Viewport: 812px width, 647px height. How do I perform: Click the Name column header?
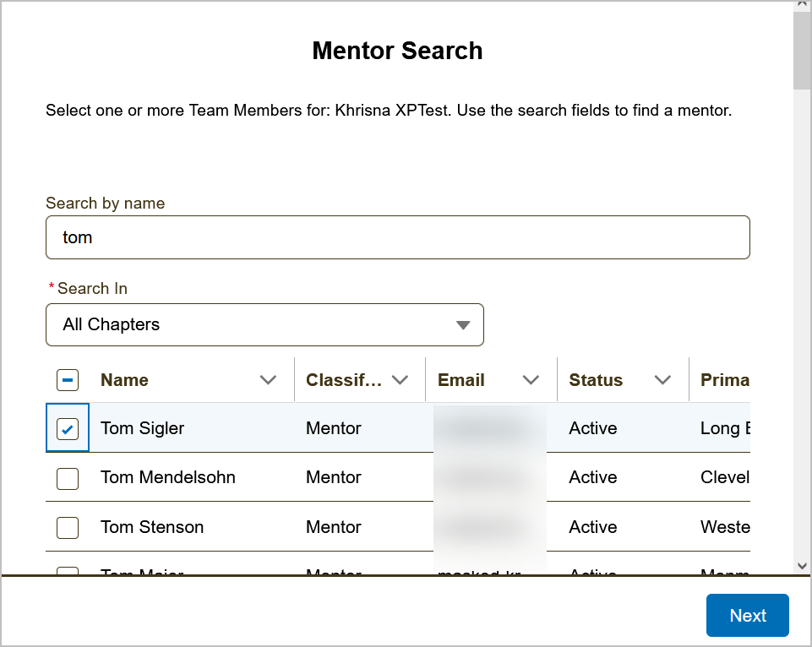[124, 380]
